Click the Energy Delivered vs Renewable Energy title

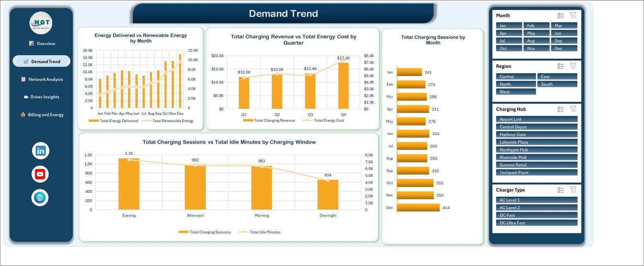(141, 38)
